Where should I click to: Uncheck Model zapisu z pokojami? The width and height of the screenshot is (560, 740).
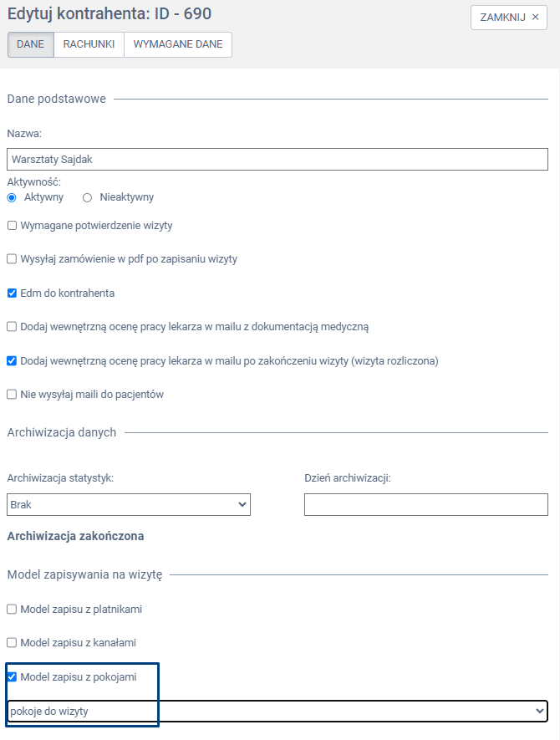pos(12,677)
